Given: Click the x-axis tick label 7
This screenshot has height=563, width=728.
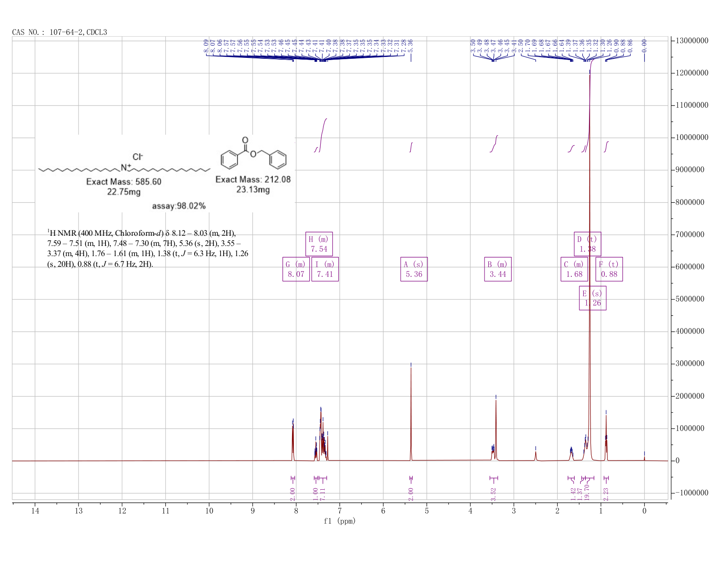Looking at the screenshot, I should [340, 511].
